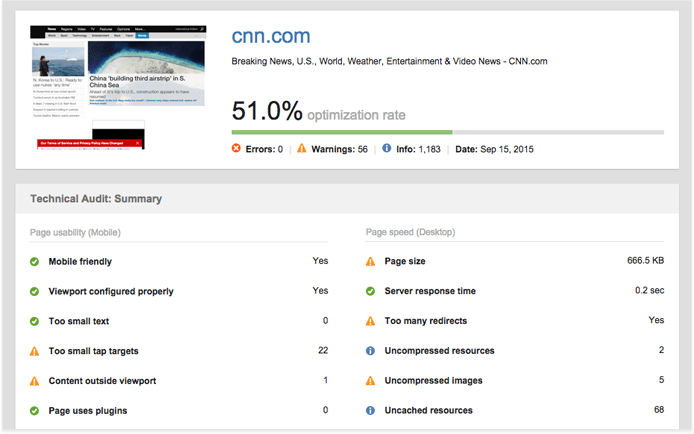
Task: Click the red Errors icon
Action: (x=236, y=148)
